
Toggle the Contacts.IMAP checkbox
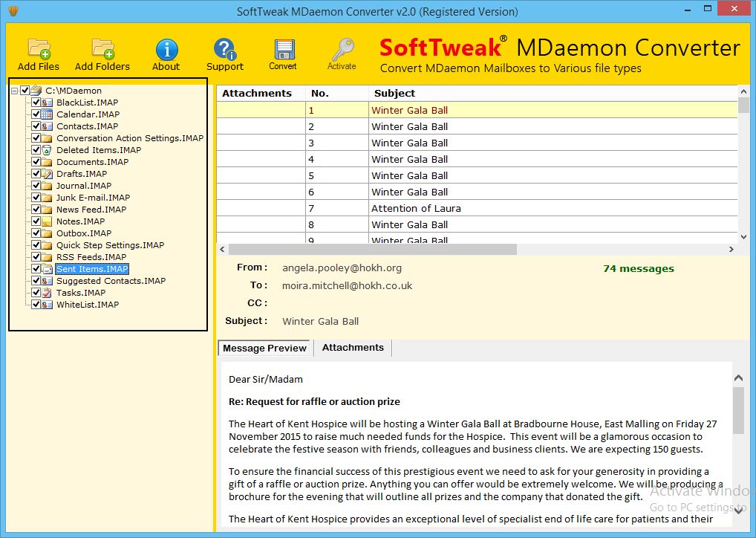click(36, 126)
